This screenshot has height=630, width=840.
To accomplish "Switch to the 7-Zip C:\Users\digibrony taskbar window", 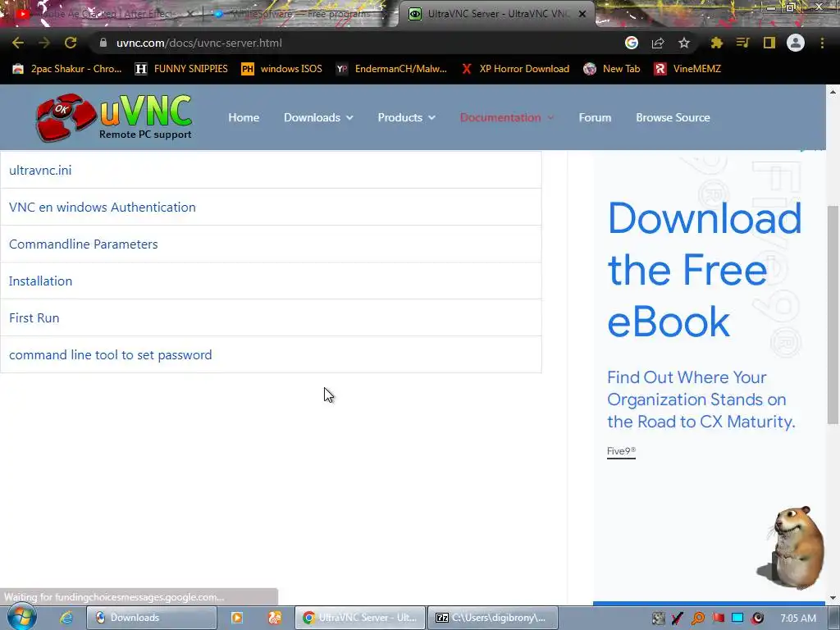I will 493,618.
